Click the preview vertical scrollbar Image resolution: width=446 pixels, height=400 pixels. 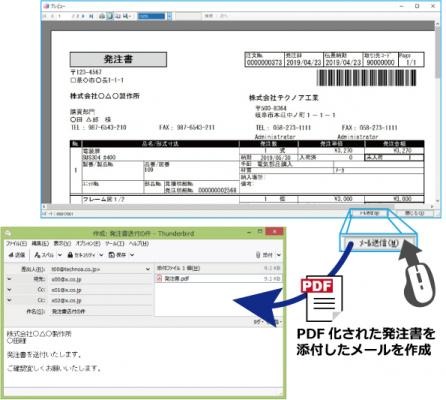coord(437,113)
